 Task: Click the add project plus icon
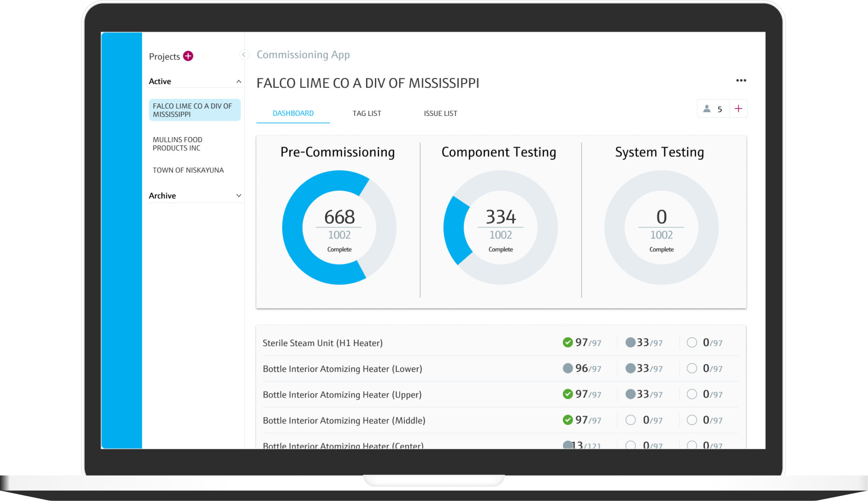188,56
